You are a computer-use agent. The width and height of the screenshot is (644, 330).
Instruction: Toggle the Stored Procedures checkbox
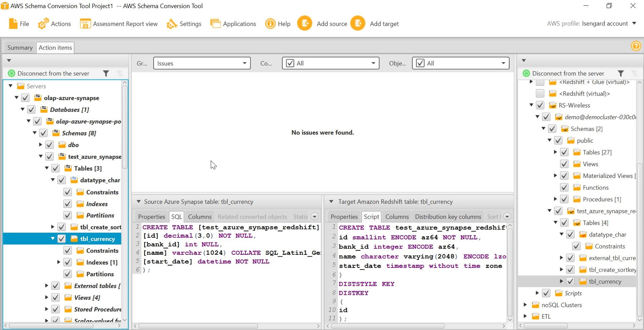point(55,309)
